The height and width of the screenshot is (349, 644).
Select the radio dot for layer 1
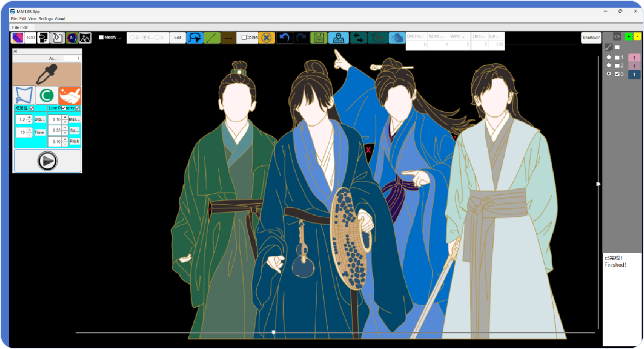609,57
